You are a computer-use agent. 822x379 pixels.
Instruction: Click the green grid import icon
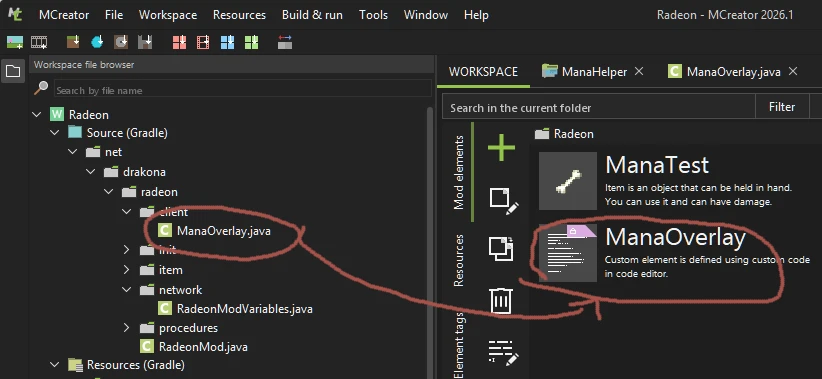(252, 42)
